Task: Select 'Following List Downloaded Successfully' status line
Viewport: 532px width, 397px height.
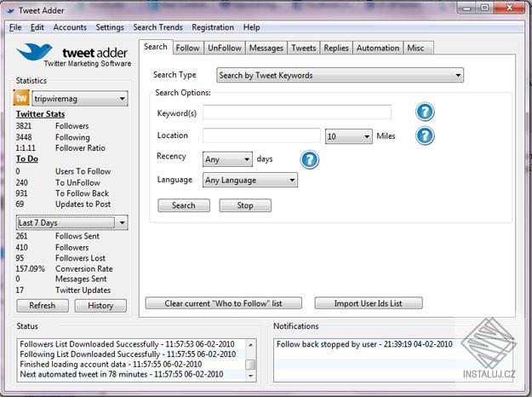Action: pyautogui.click(x=128, y=354)
